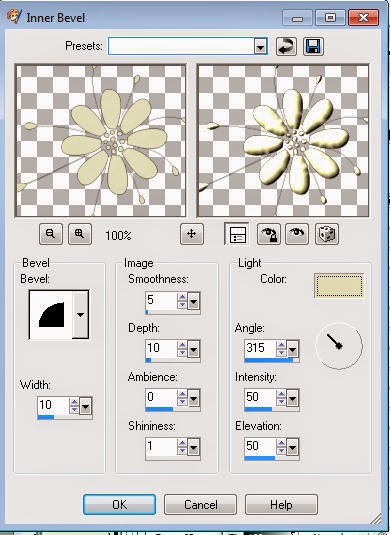Image resolution: width=390 pixels, height=535 pixels.
Task: Open the Angle value dropdown arrow
Action: point(292,349)
